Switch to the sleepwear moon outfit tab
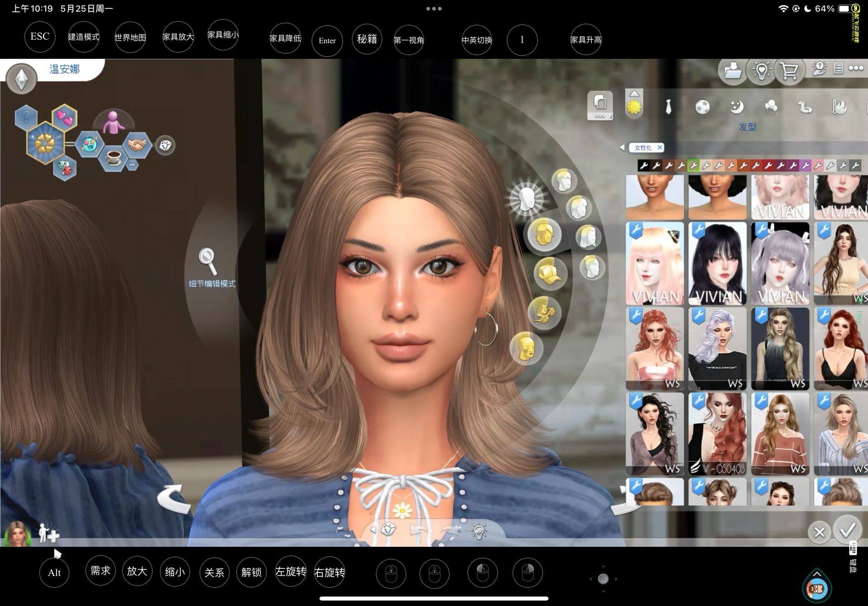 tap(737, 107)
